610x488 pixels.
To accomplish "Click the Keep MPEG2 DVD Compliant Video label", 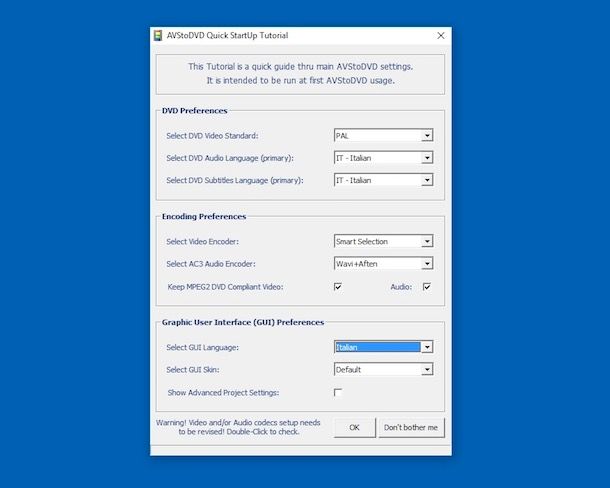I will pyautogui.click(x=225, y=287).
